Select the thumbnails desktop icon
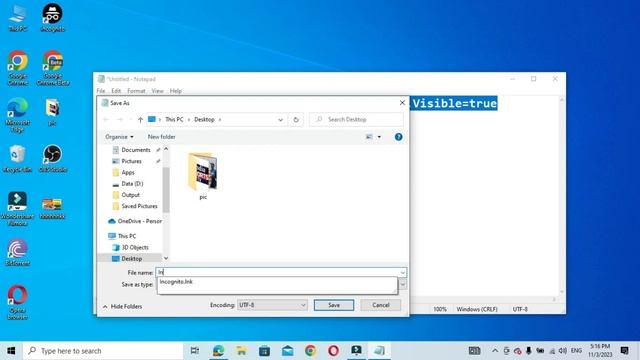This screenshot has height=360, width=640. (52, 208)
